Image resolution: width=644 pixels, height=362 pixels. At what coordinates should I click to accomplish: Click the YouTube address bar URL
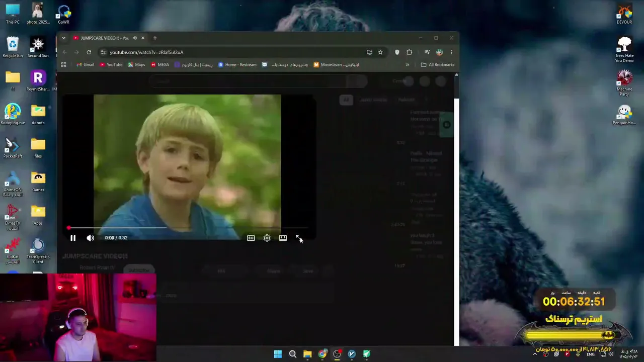[x=146, y=52]
